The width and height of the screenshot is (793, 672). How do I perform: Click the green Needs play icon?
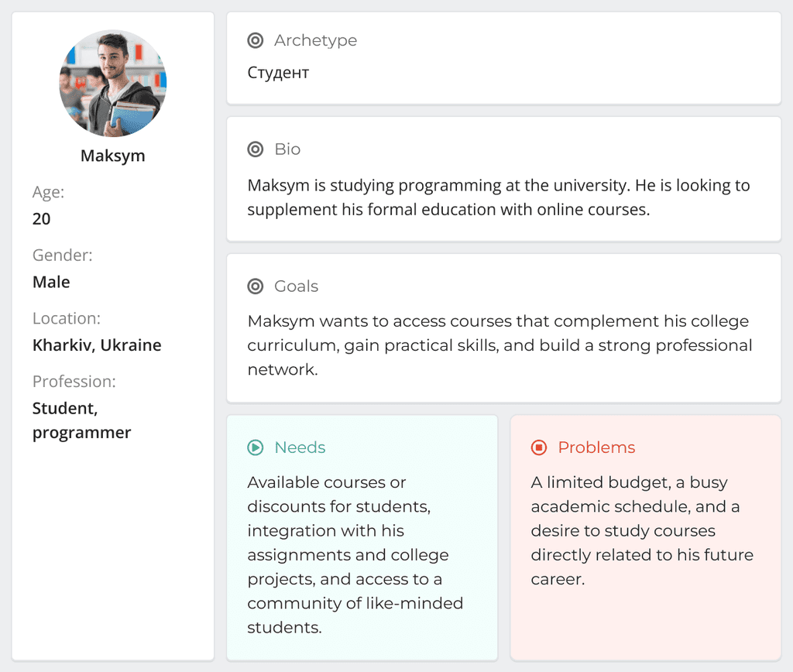point(256,447)
